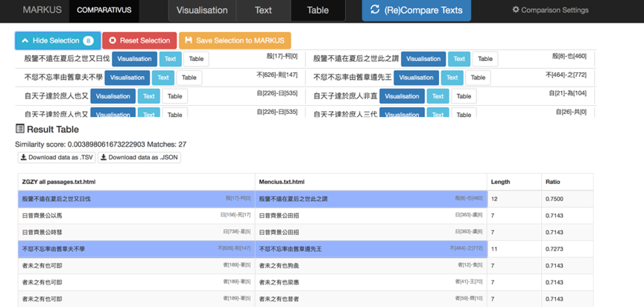Screen dimensions: 644x307
Task: Click the red Reset Selection button
Action: 139,41
